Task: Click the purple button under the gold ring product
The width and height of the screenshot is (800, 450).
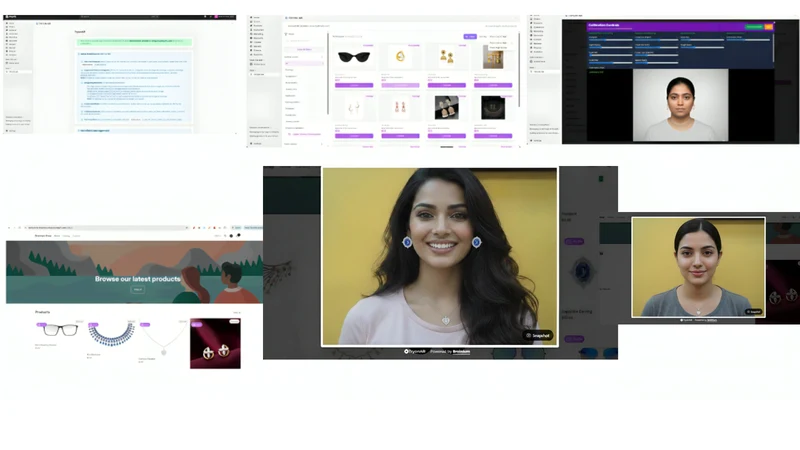Action: [x=401, y=85]
